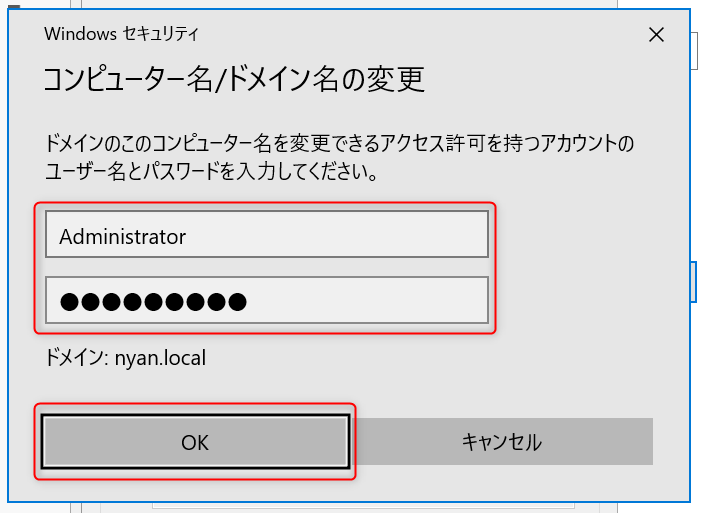Click the Windows セキュリティ title text
The width and height of the screenshot is (701, 513).
[121, 34]
